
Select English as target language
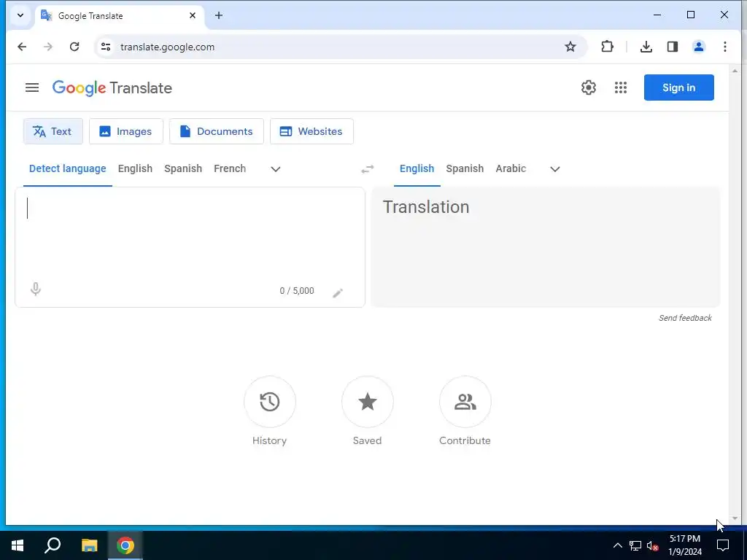(417, 168)
